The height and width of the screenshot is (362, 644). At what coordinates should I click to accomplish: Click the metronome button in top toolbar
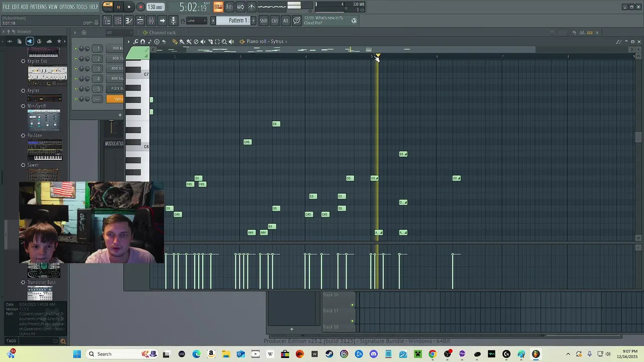click(252, 7)
